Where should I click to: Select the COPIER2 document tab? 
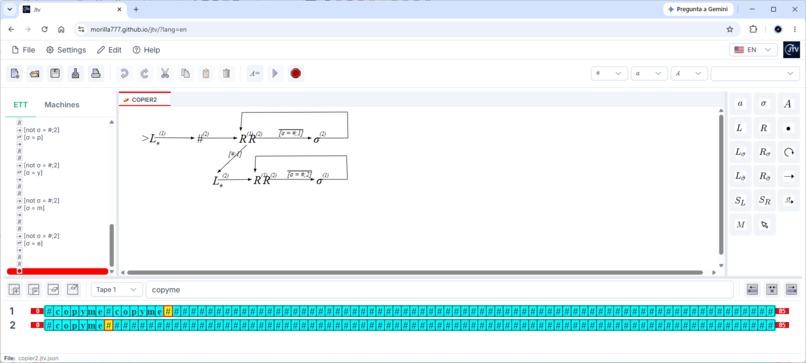coord(144,100)
